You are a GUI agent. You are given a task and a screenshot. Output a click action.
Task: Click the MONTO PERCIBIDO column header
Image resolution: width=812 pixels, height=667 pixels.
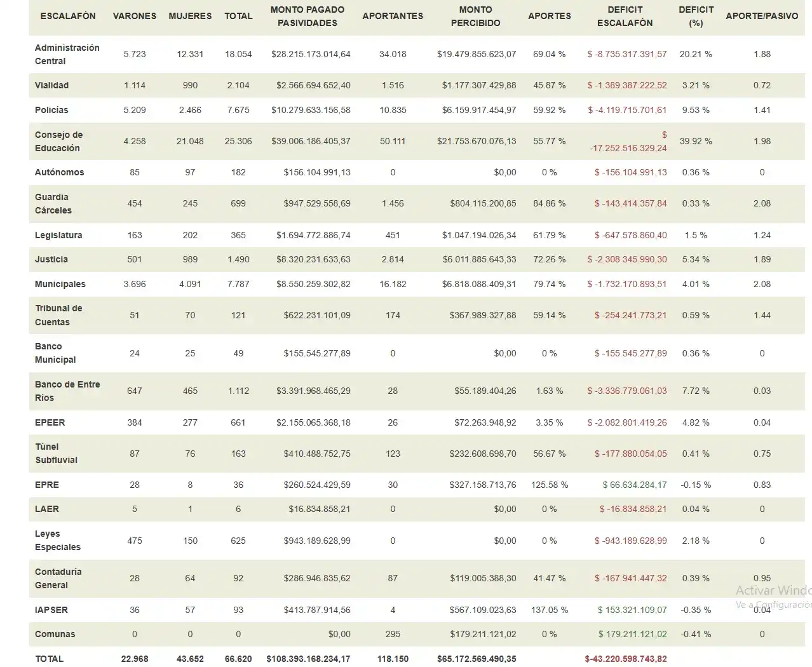476,17
